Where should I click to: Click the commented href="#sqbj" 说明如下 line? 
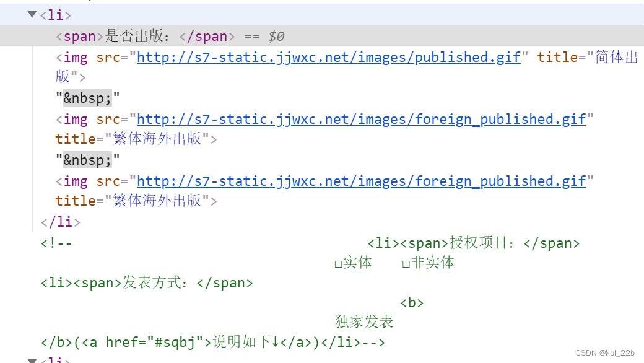pos(213,342)
